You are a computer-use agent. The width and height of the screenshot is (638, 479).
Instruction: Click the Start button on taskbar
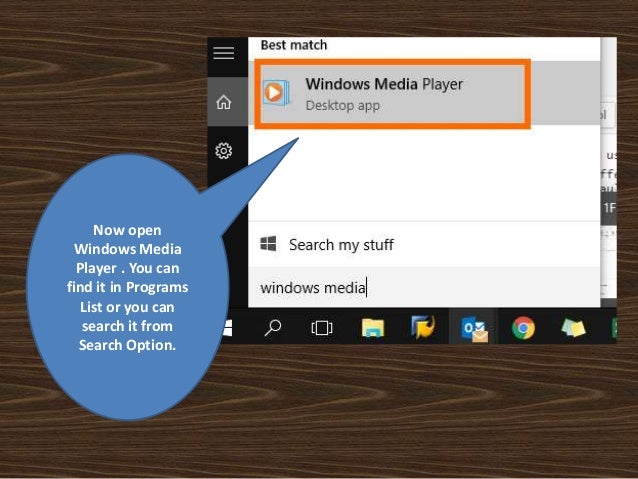click(x=228, y=328)
